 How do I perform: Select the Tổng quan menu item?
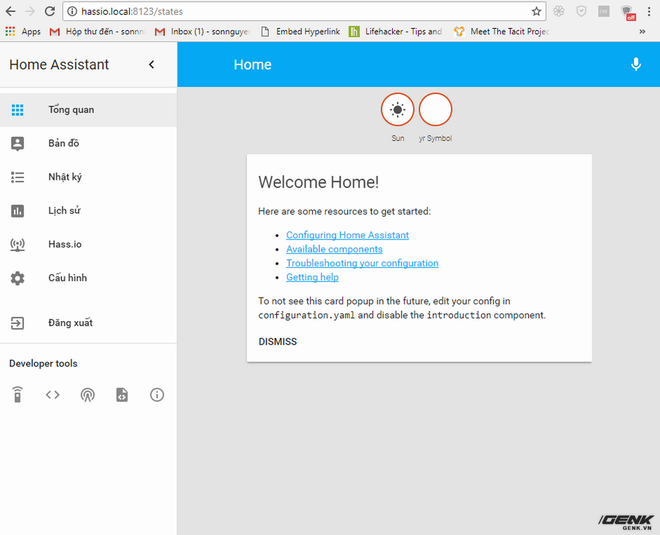point(88,110)
